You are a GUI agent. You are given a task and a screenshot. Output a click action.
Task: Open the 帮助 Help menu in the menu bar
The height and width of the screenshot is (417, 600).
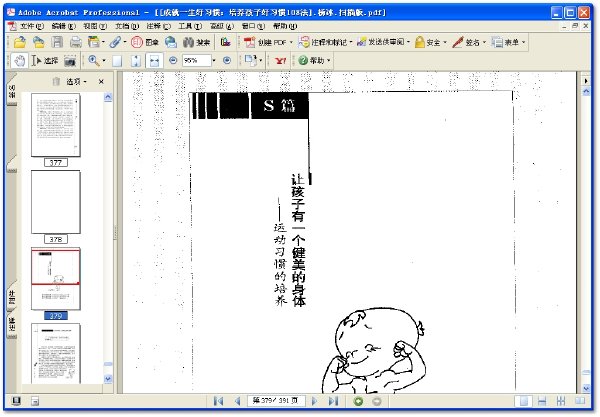pos(285,26)
